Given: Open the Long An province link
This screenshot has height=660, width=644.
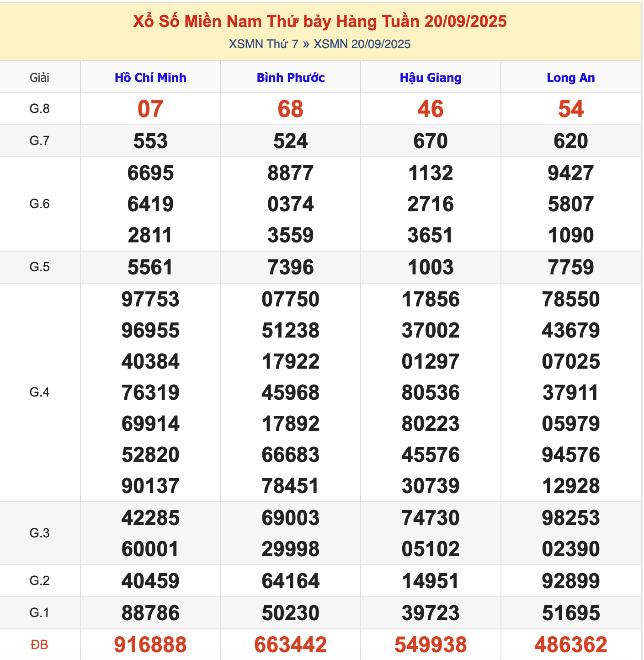Looking at the screenshot, I should click(x=571, y=78).
